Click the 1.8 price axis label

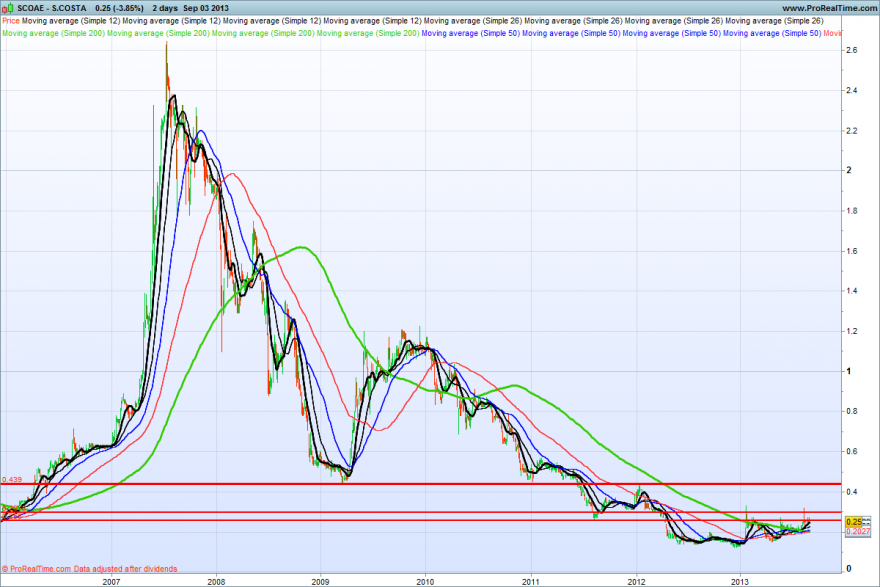pos(851,211)
